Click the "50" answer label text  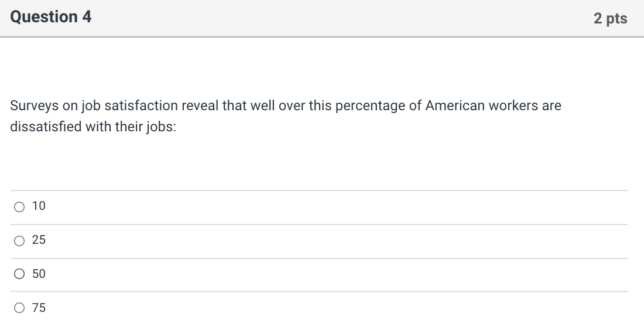pos(39,274)
